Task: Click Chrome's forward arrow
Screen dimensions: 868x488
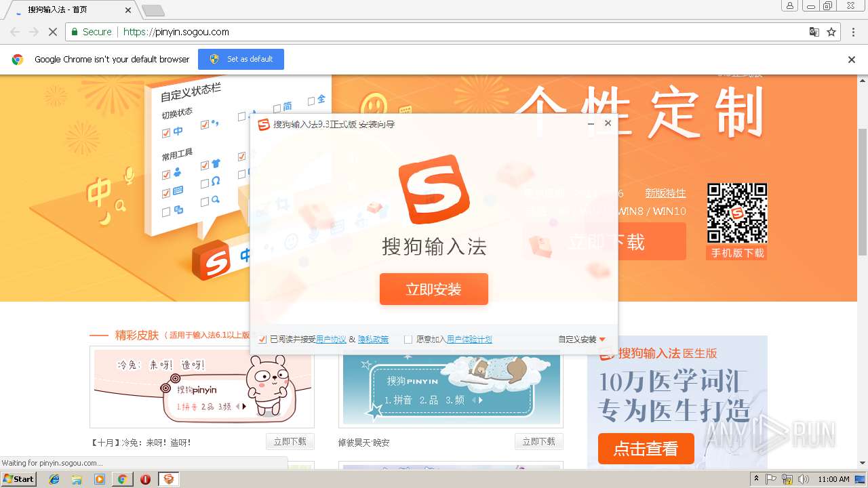Action: tap(34, 32)
